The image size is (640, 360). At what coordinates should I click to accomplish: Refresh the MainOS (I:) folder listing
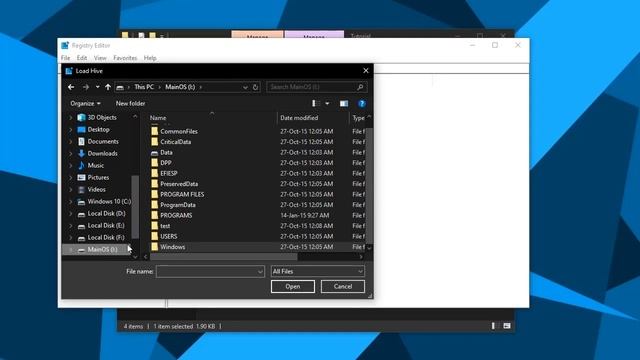pos(256,87)
